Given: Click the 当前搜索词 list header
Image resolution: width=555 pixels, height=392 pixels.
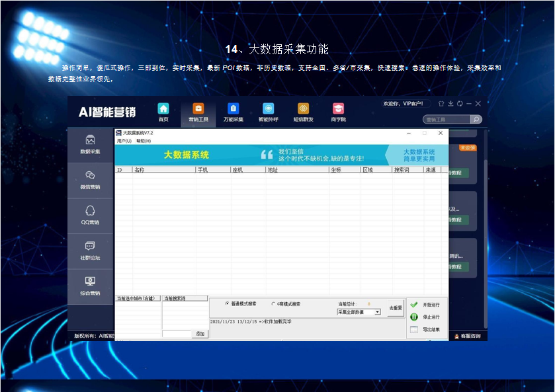Looking at the screenshot, I should coord(185,298).
